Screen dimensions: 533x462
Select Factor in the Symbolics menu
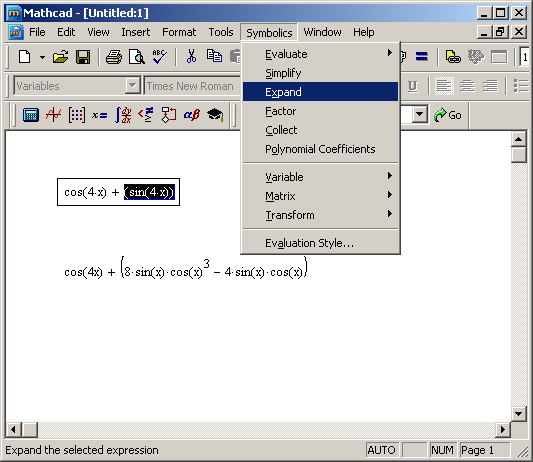pos(320,111)
